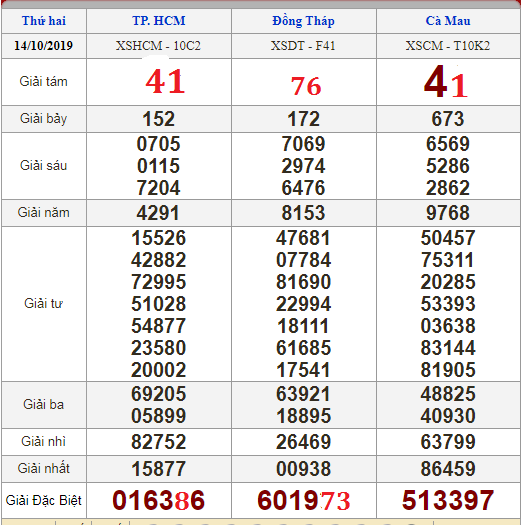522x525 pixels.
Task: Click Cà Mau Giải nhất number 86459
Action: pyautogui.click(x=448, y=468)
